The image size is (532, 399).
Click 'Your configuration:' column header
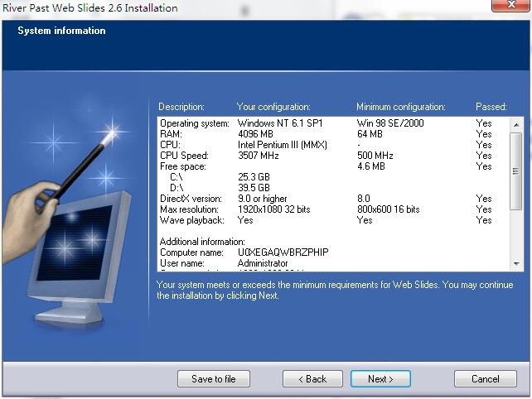(273, 107)
